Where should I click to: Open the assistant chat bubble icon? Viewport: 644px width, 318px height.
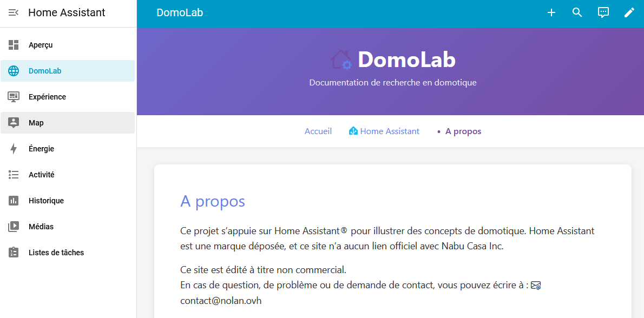[x=603, y=12]
